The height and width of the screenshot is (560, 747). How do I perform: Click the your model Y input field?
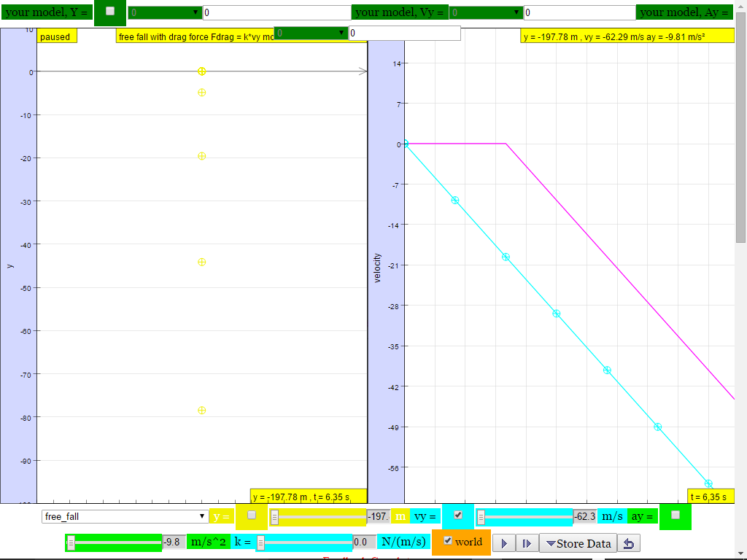(276, 13)
